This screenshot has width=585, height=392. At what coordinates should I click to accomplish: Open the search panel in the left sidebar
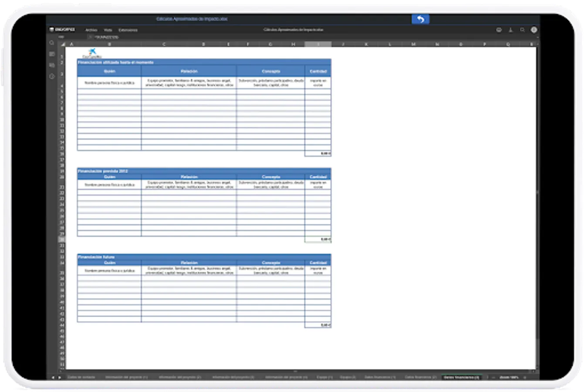tap(52, 43)
